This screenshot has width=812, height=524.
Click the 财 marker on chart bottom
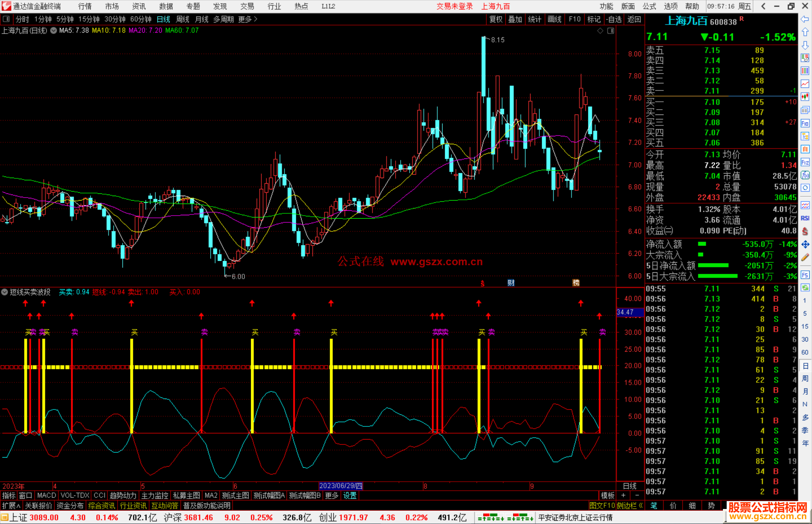pyautogui.click(x=511, y=283)
